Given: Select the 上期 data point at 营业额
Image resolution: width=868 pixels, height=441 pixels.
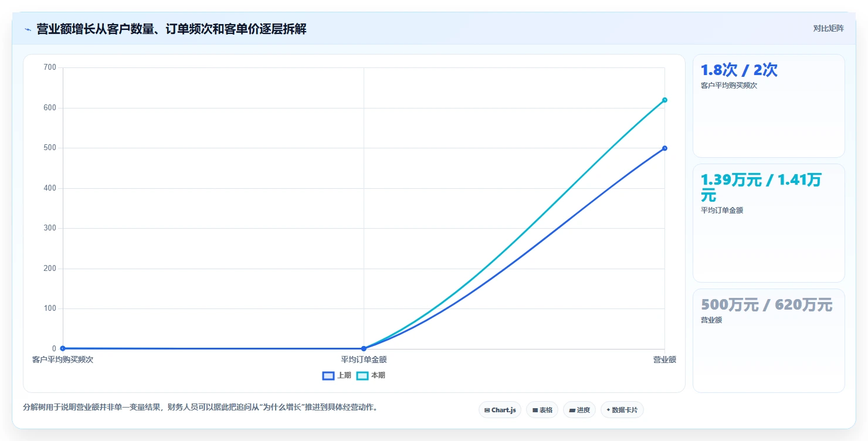Looking at the screenshot, I should pyautogui.click(x=664, y=148).
